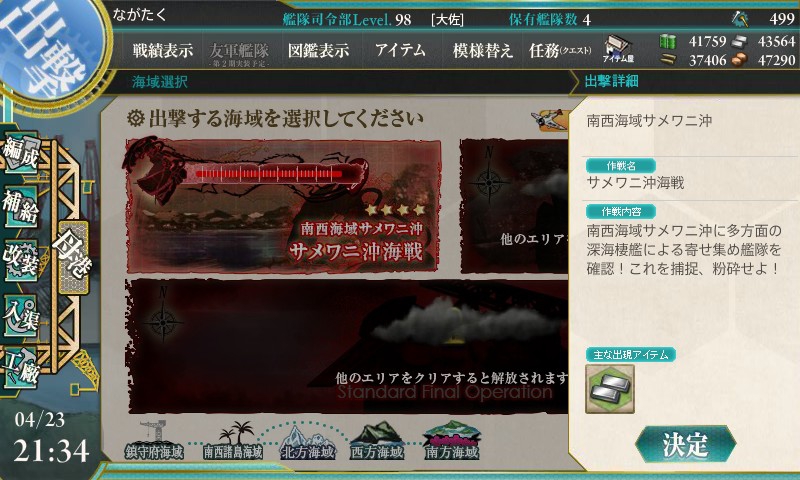This screenshot has height=480, width=800.
Task: Open 戦績表示 records menu
Action: [163, 50]
